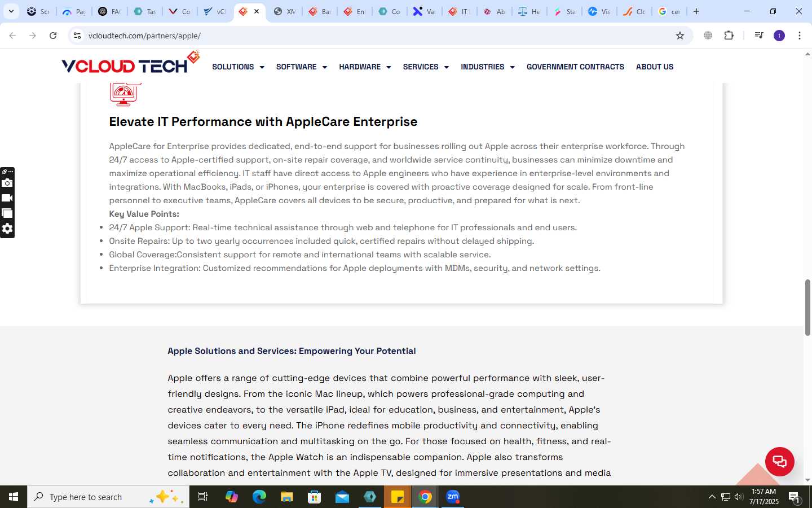Switch to the 'Var' browser tab
This screenshot has height=508, width=812.
(x=424, y=11)
